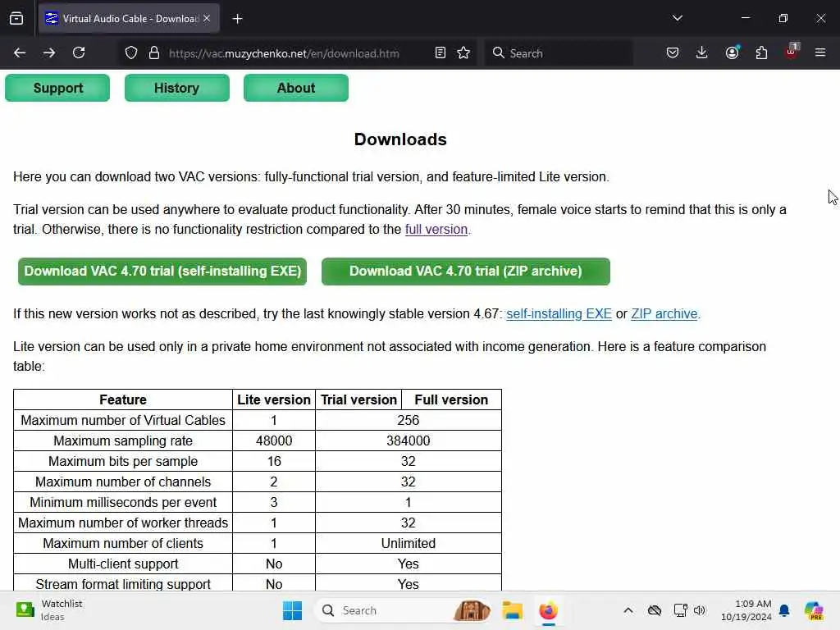This screenshot has width=840, height=630.
Task: Open the cloud sync tray icon
Action: pyautogui.click(x=654, y=610)
